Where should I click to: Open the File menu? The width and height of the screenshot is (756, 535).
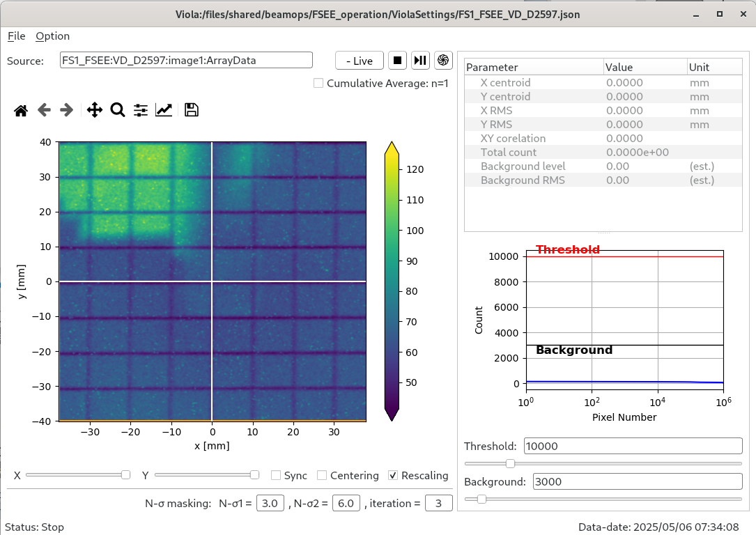[16, 36]
